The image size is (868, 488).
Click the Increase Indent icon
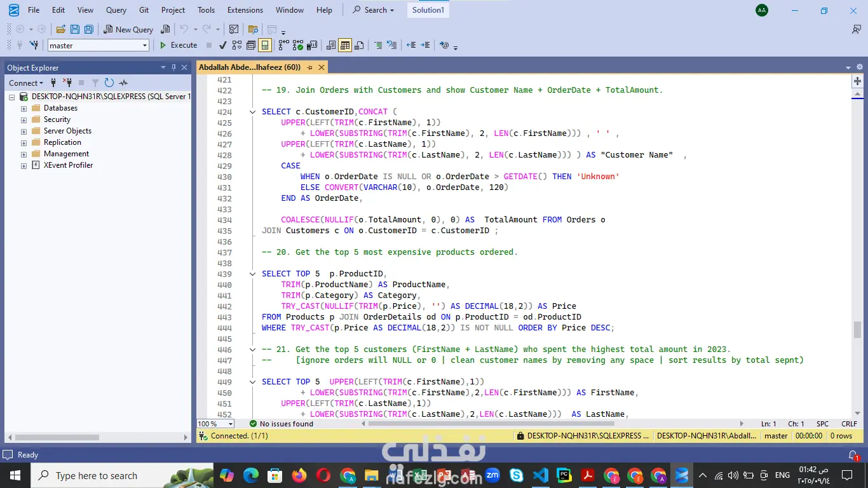[425, 45]
